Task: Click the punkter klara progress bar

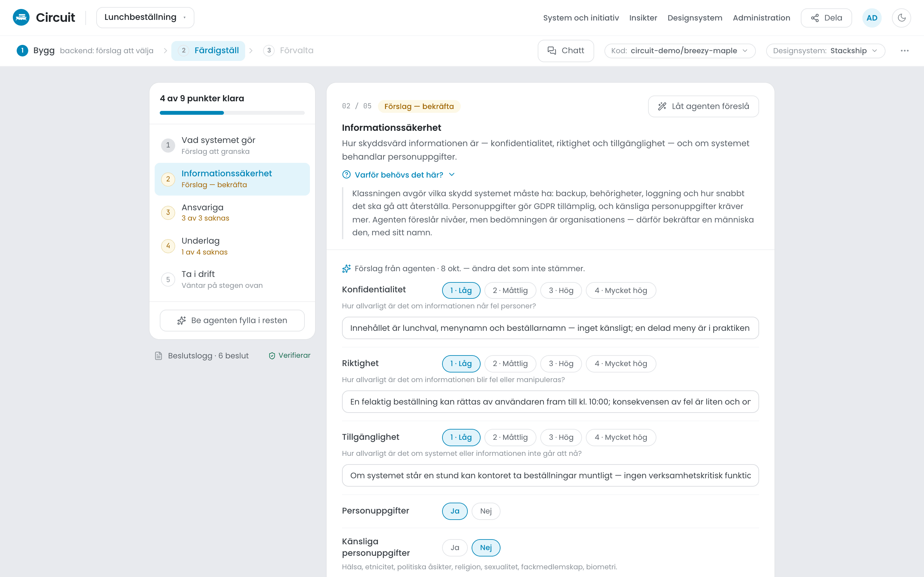Action: 232,113
